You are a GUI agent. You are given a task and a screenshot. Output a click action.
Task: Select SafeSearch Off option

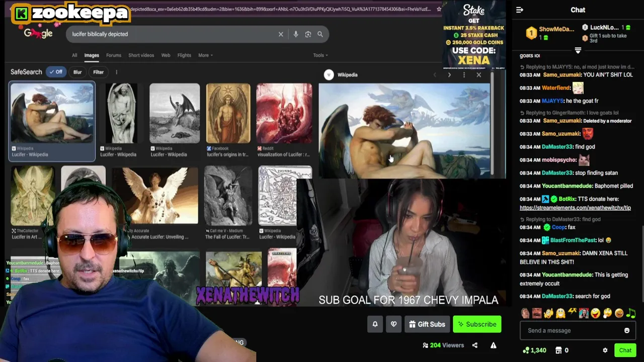pos(55,72)
